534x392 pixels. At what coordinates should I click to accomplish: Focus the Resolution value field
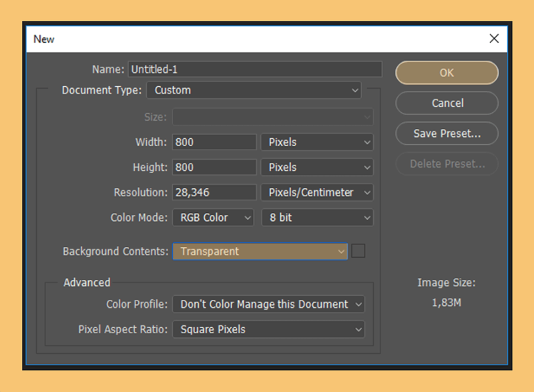click(x=214, y=192)
